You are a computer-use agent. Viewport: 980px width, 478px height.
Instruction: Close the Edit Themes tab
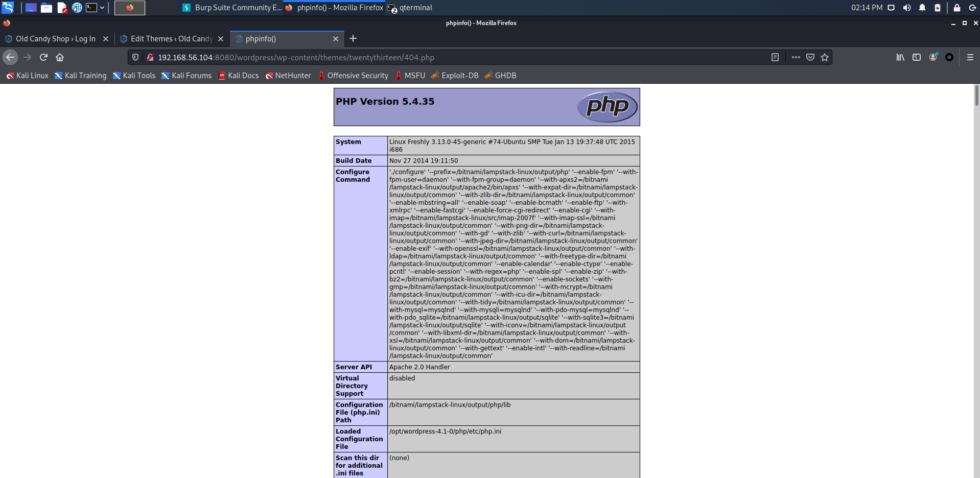coord(221,39)
